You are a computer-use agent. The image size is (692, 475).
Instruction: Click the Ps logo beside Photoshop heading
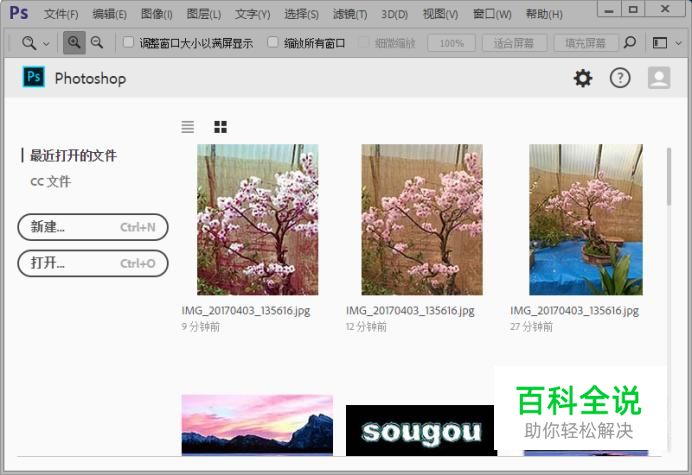click(34, 77)
